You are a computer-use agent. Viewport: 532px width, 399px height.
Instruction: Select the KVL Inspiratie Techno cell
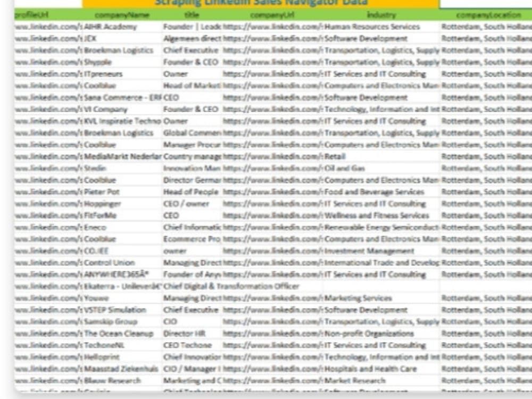[122, 121]
